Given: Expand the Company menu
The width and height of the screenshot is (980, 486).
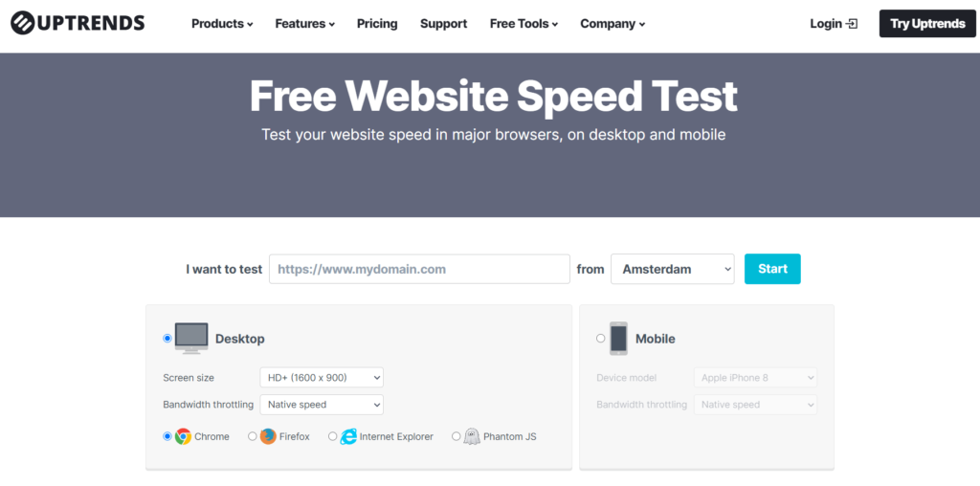Looking at the screenshot, I should (612, 24).
